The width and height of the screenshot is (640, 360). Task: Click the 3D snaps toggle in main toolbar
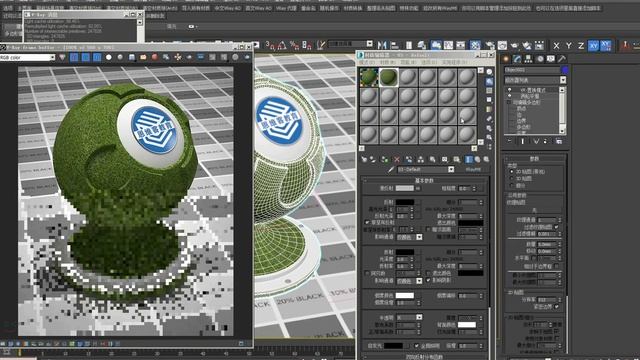(x=271, y=45)
